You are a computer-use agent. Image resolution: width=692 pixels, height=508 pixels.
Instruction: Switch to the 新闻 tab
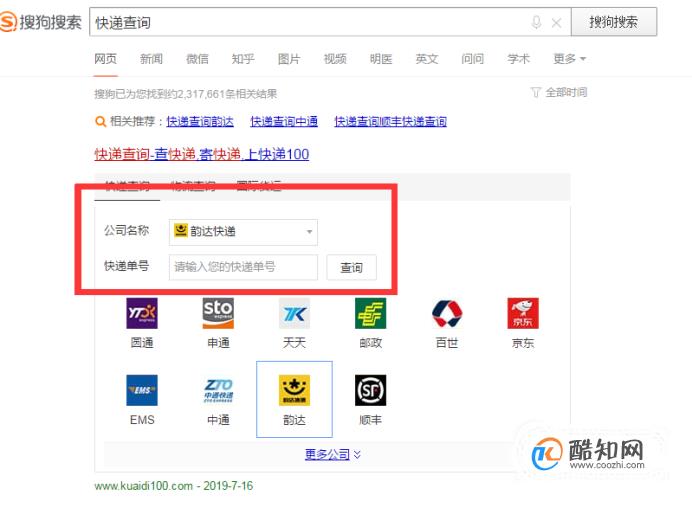coord(151,59)
